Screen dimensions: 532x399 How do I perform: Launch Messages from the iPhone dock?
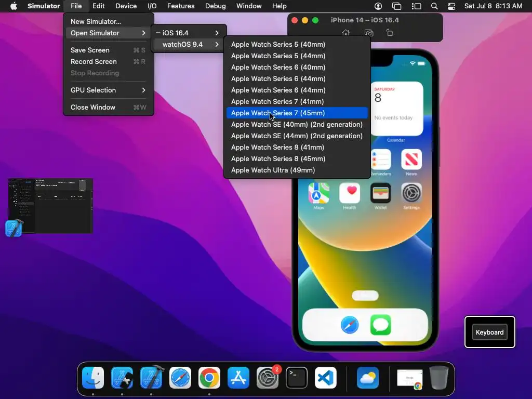pyautogui.click(x=380, y=325)
